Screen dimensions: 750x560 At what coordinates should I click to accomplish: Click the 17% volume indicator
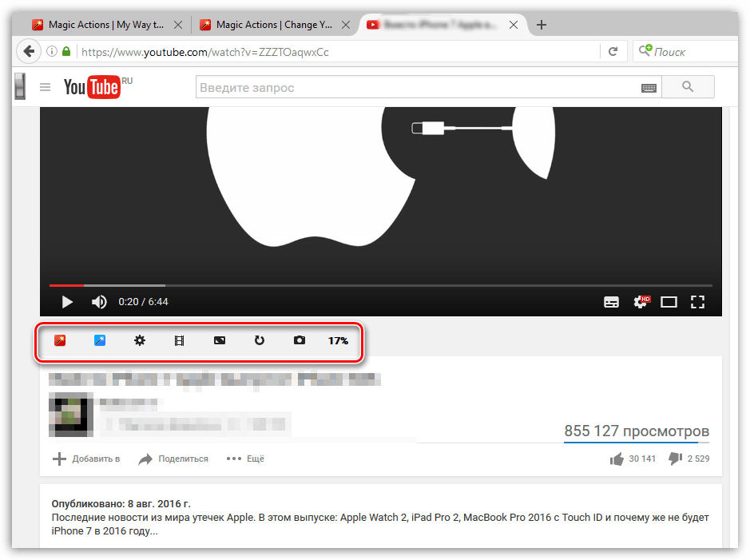point(338,341)
